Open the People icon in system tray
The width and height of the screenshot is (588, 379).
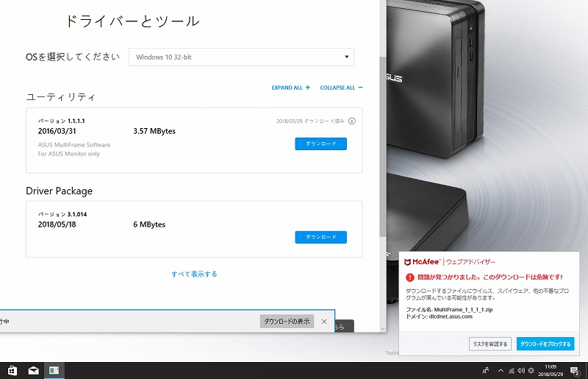coord(486,371)
